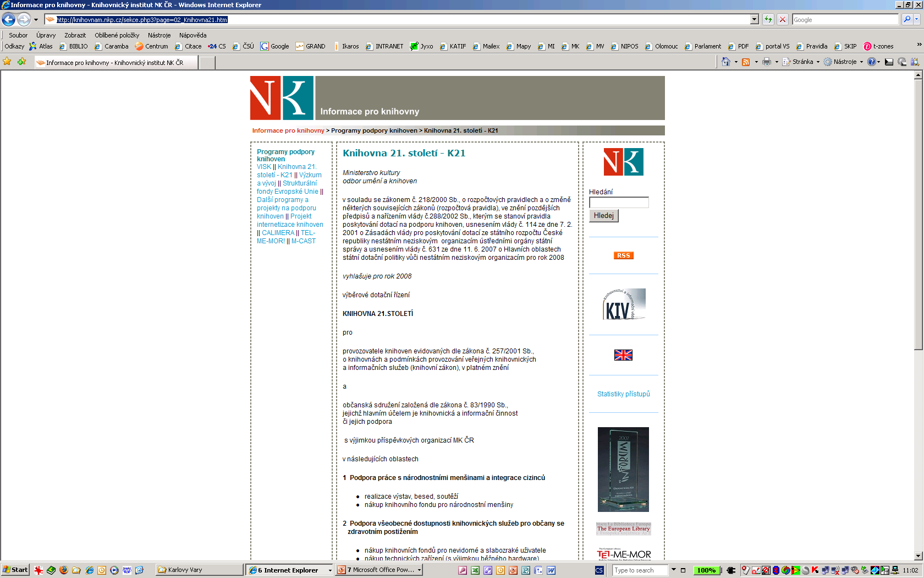Click into the Hledání text field

tap(619, 203)
